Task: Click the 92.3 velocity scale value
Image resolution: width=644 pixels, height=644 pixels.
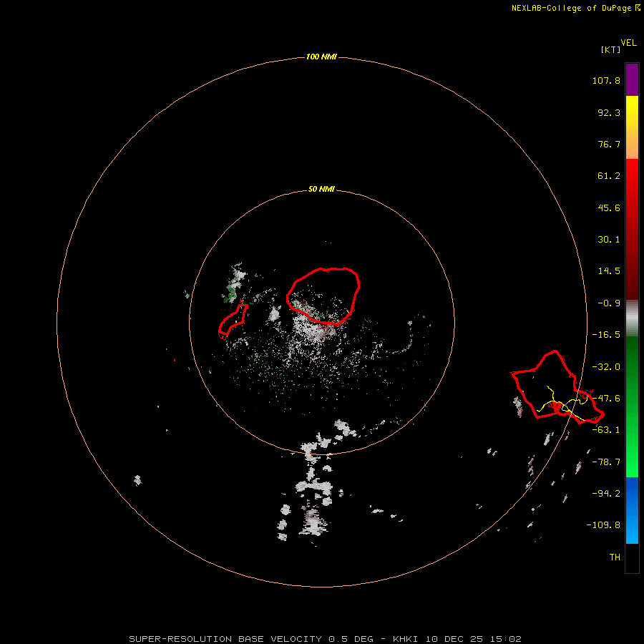Action: [x=609, y=112]
